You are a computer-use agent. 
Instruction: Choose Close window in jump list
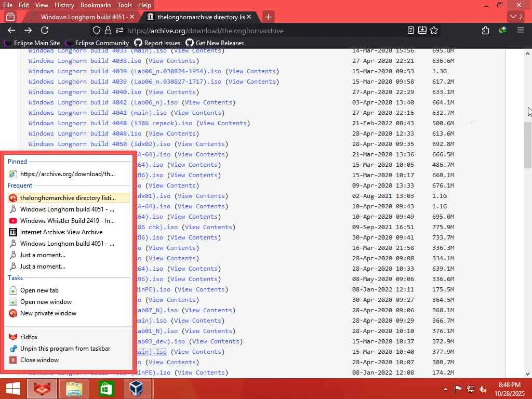point(68,361)
